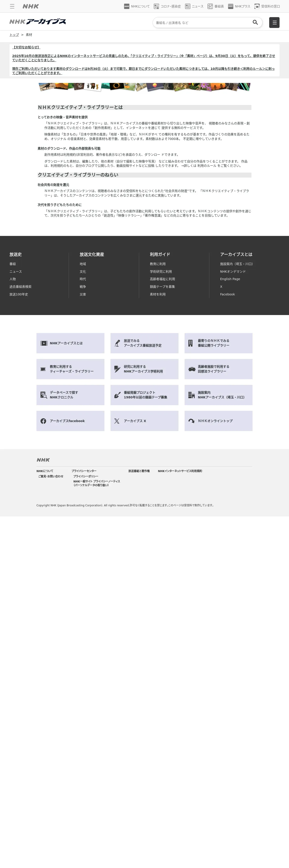Open 高齢者福祉に利用 link

pos(163,279)
